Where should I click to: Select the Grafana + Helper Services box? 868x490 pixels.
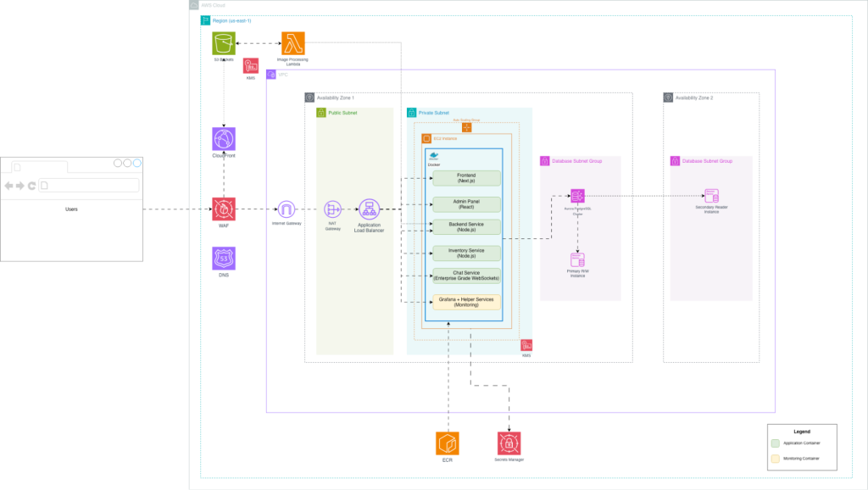click(x=466, y=302)
